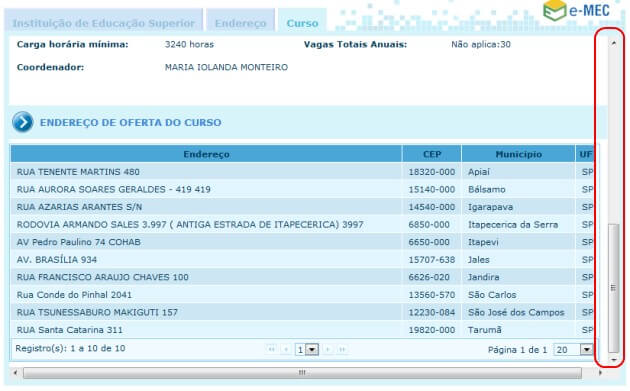Click CEP value 15140-000
Viewport: 630px width, 391px height.
click(432, 190)
